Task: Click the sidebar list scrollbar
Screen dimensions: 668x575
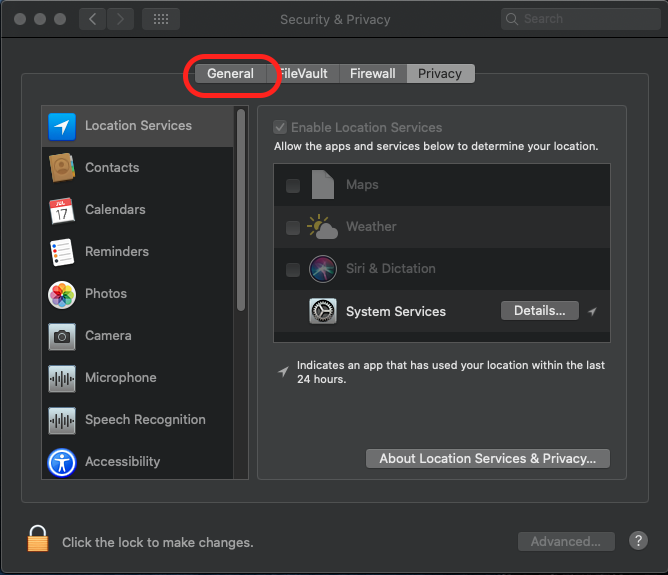Action: tap(241, 210)
